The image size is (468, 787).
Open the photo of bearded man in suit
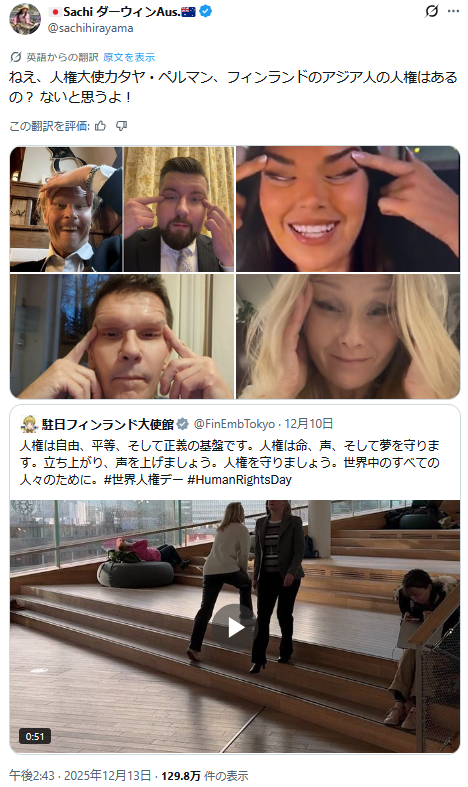pos(179,209)
